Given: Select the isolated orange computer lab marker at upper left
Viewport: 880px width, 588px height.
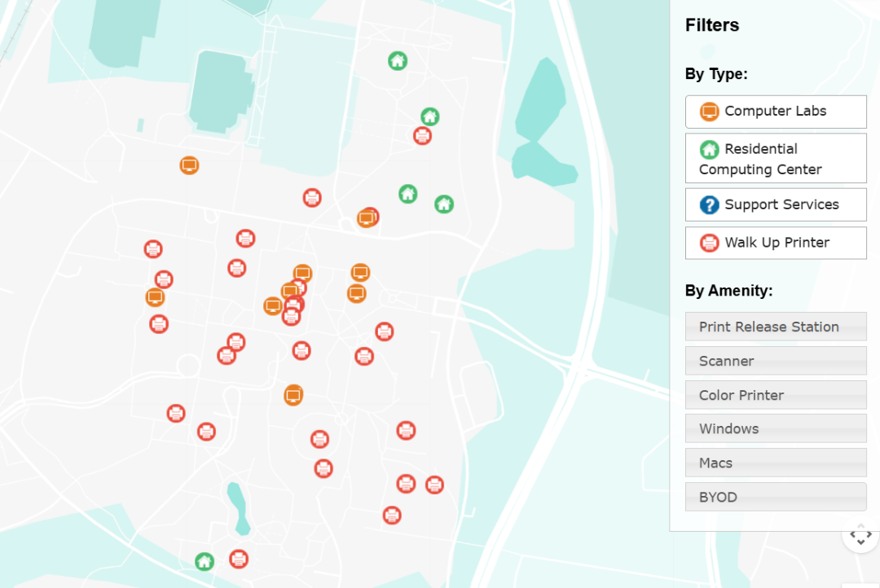Looking at the screenshot, I should pos(189,165).
